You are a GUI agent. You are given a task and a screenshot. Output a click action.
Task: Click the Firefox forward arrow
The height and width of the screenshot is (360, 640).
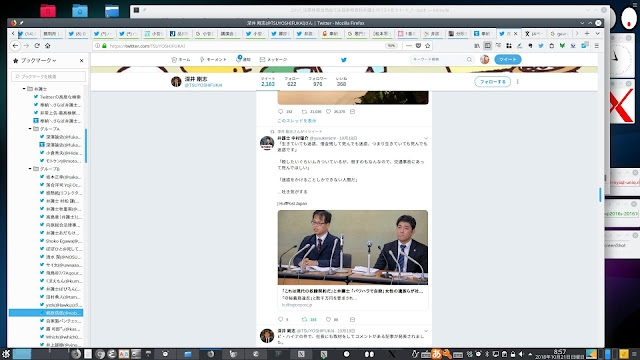pyautogui.click(x=26, y=46)
